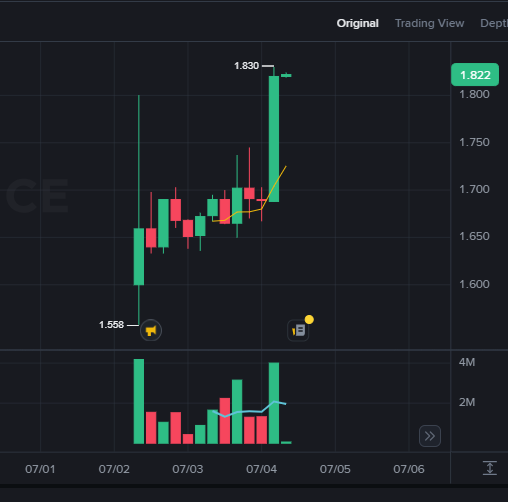Click the 2M volume axis label

pos(467,402)
